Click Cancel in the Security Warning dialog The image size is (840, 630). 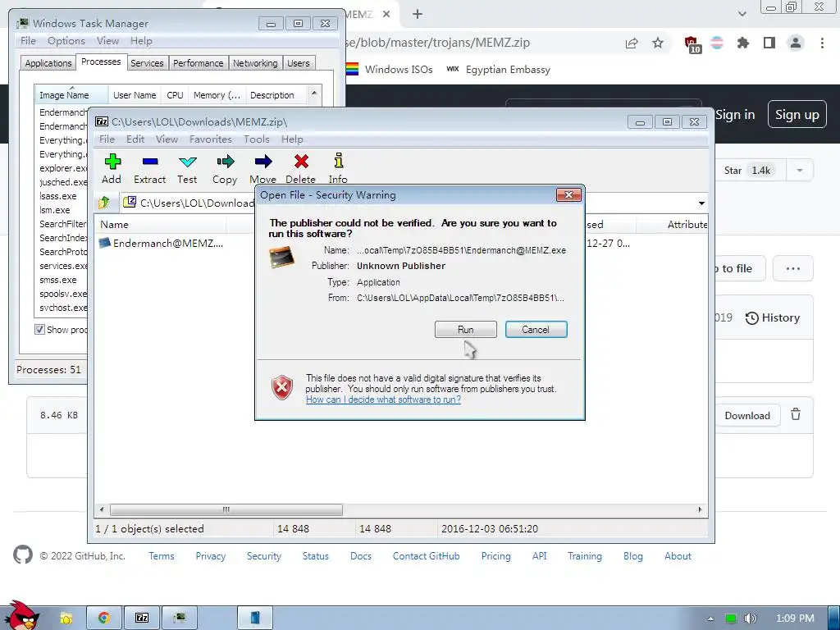[x=536, y=330]
